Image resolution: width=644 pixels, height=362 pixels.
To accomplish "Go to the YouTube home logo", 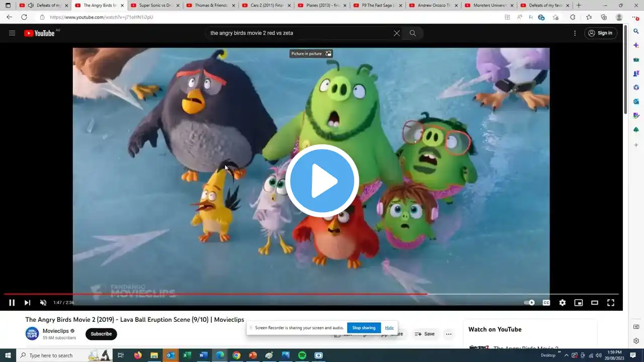I will tap(39, 33).
